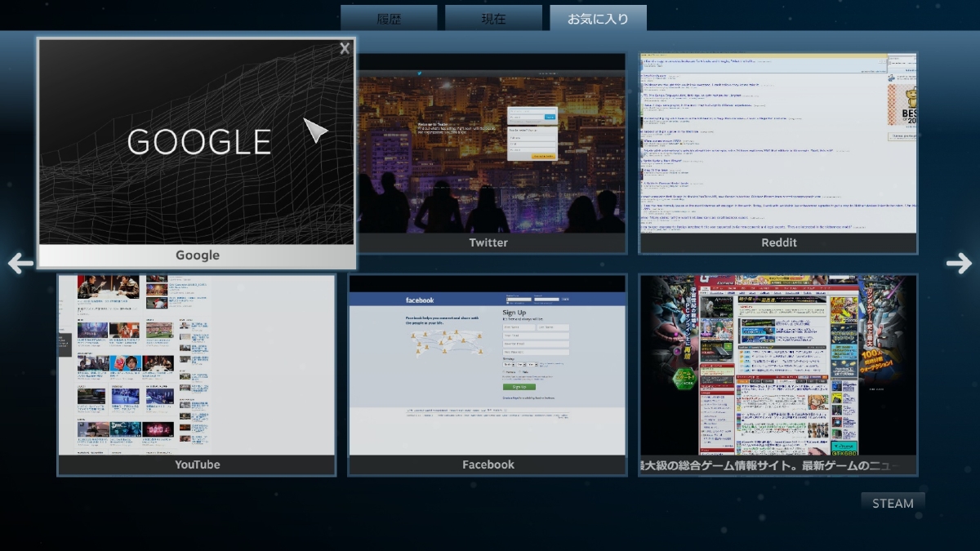Image resolution: width=980 pixels, height=551 pixels.
Task: Go to the previous page using left arrow
Action: pyautogui.click(x=20, y=263)
